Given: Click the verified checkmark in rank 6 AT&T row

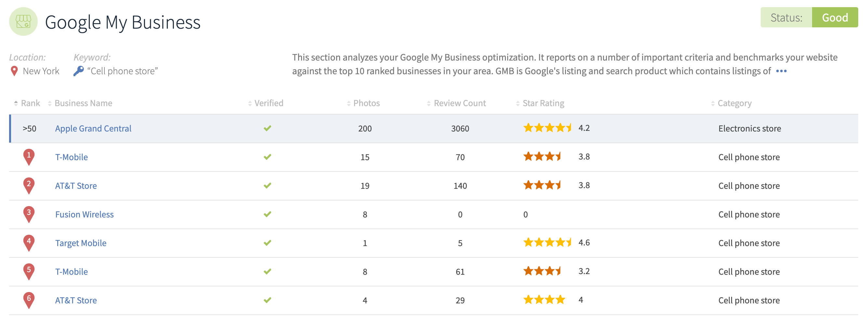Looking at the screenshot, I should [268, 300].
